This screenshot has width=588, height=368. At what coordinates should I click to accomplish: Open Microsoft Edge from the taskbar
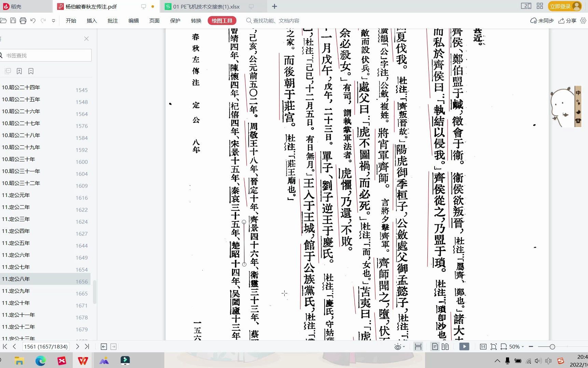coord(40,360)
